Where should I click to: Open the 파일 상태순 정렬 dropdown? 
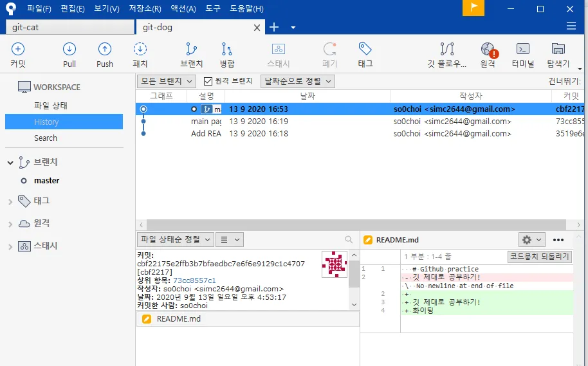pyautogui.click(x=175, y=239)
